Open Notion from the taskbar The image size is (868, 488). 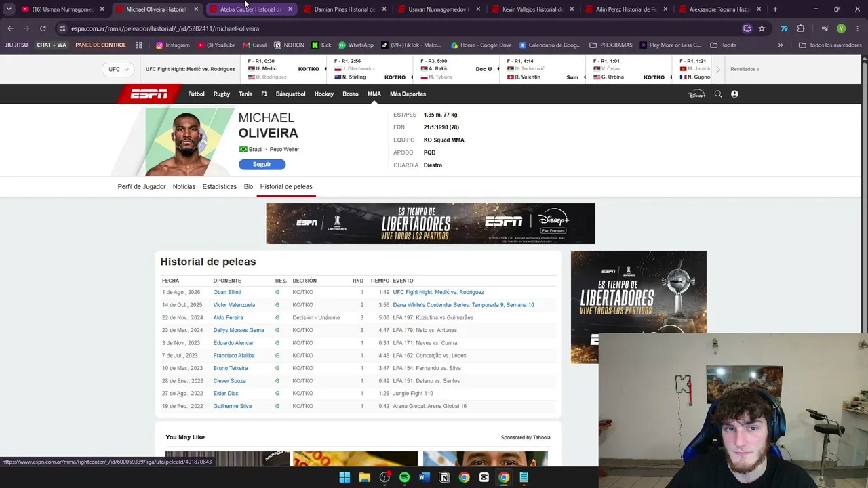pyautogui.click(x=444, y=477)
